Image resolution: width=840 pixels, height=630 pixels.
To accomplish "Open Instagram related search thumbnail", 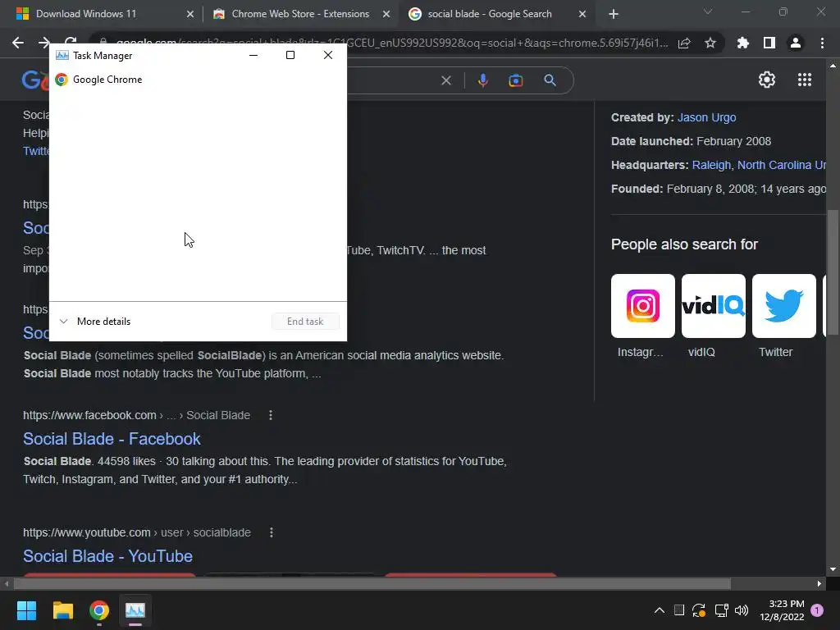I will pyautogui.click(x=643, y=306).
